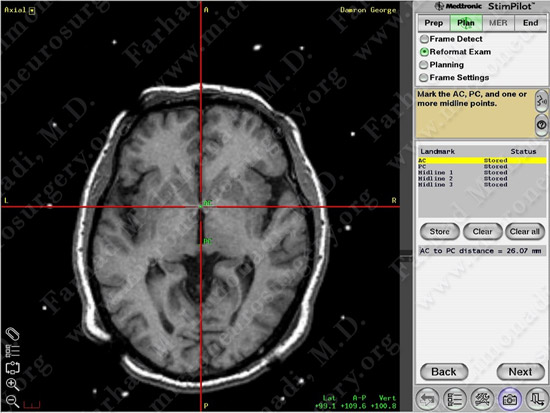Switch to the MER tab
550x413 pixels.
(x=498, y=23)
